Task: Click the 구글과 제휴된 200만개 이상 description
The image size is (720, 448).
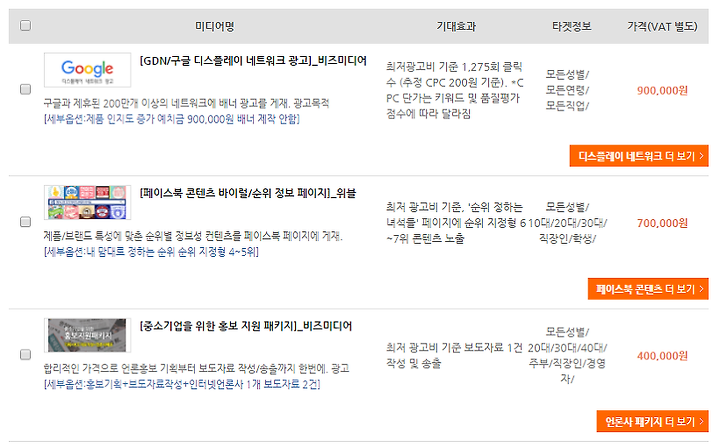Action: [186, 103]
